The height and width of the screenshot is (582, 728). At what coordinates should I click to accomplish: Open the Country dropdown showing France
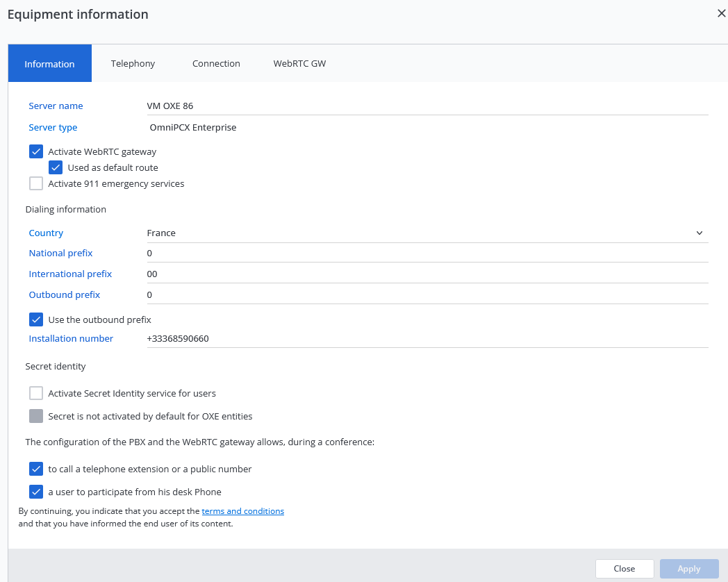point(427,233)
